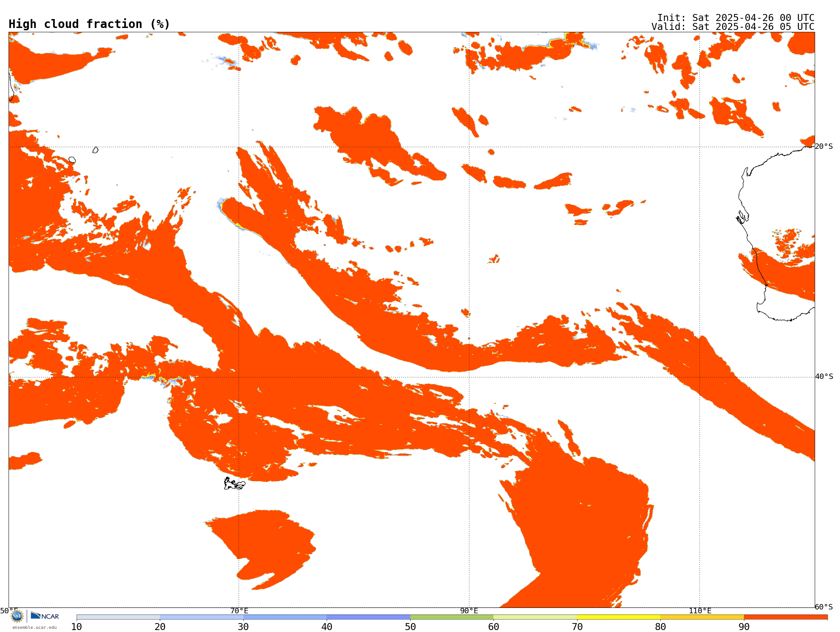
Task: Click the colorbar tick label 70
Action: pos(577,627)
